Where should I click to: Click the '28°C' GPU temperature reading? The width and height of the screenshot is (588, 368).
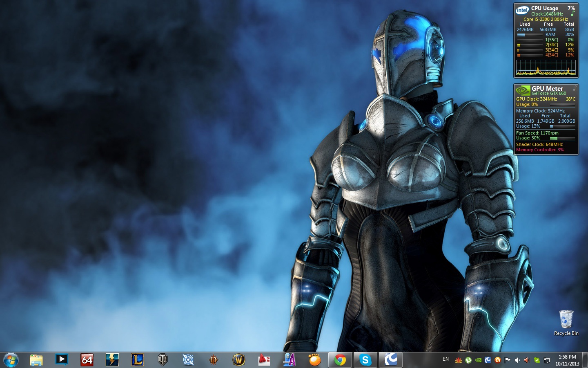point(570,99)
